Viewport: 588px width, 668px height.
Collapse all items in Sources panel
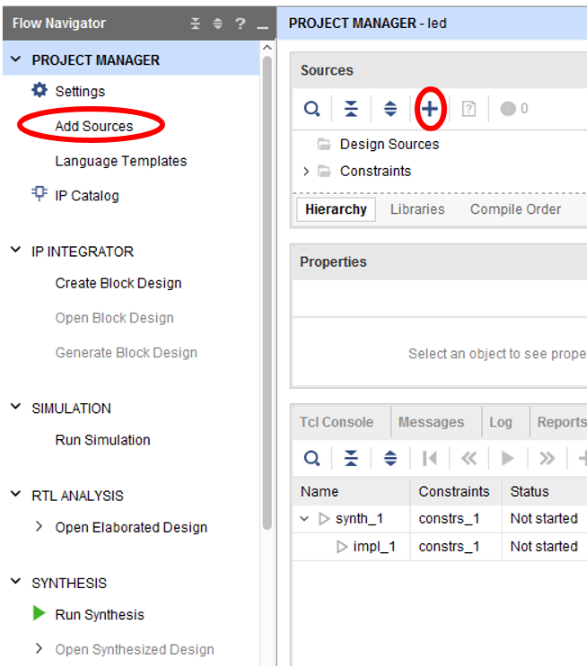(x=351, y=109)
